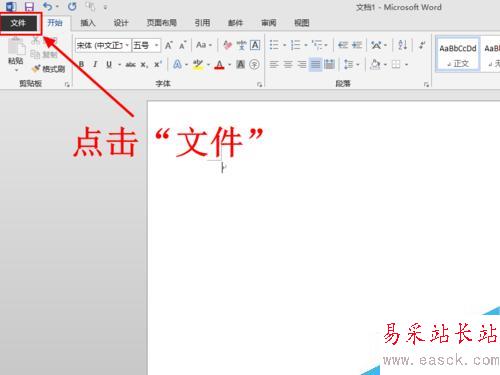
Task: Open the highlight color dropdown arrow
Action: (x=208, y=65)
